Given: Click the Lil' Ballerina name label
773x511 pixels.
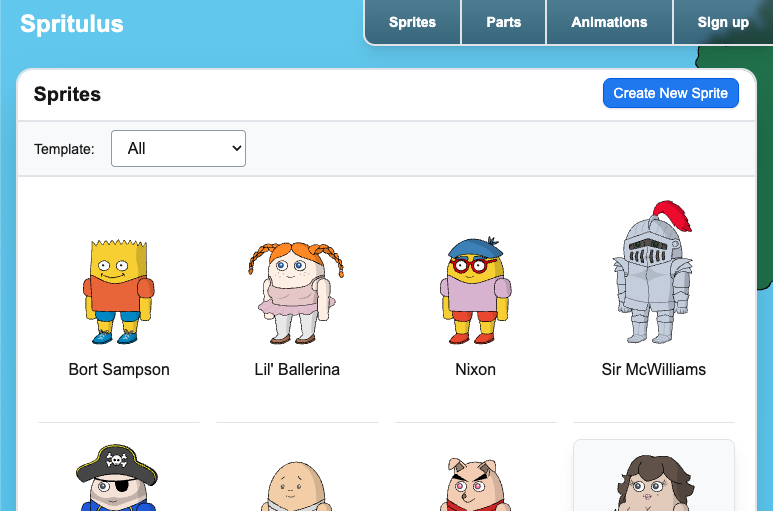Looking at the screenshot, I should click(297, 369).
